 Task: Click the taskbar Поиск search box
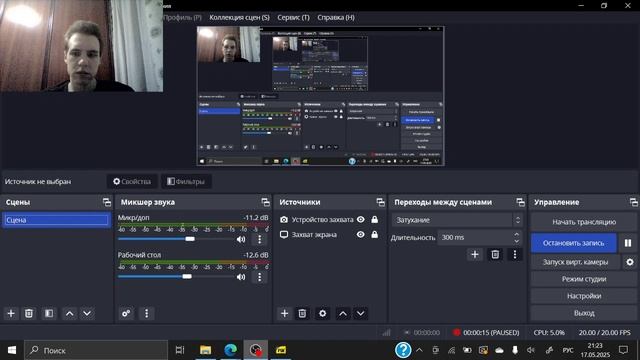coord(96,350)
